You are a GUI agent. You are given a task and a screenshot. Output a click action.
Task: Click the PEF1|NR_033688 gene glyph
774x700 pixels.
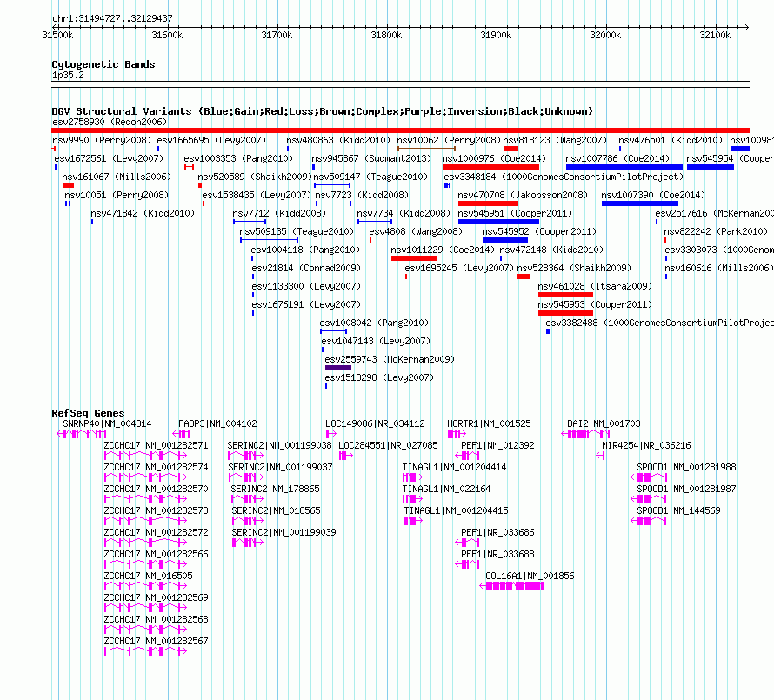(467, 564)
